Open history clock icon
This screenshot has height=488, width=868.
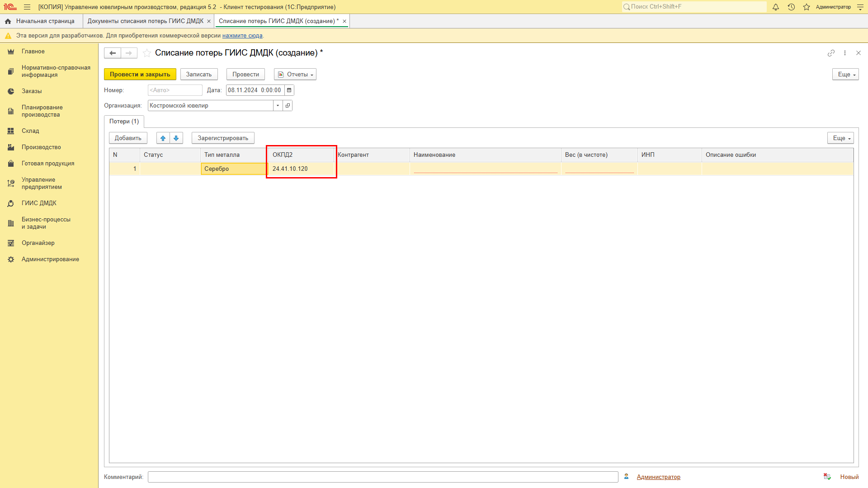pyautogui.click(x=791, y=7)
